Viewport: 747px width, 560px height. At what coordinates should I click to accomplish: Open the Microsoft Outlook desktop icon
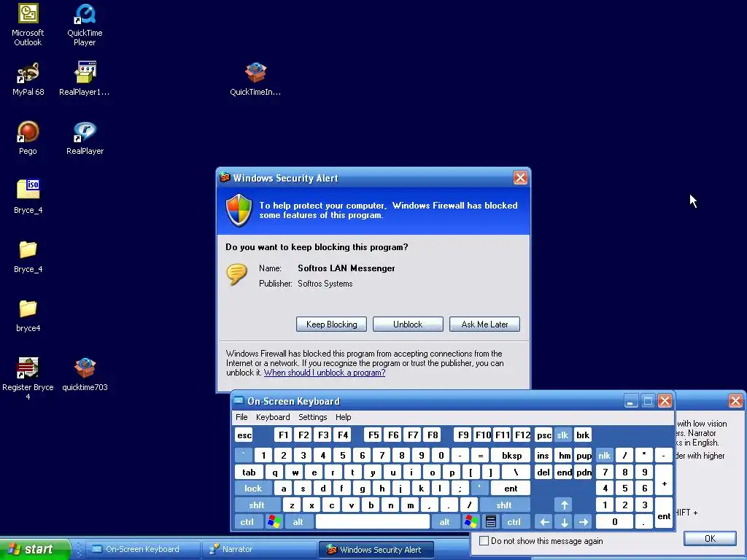[28, 25]
